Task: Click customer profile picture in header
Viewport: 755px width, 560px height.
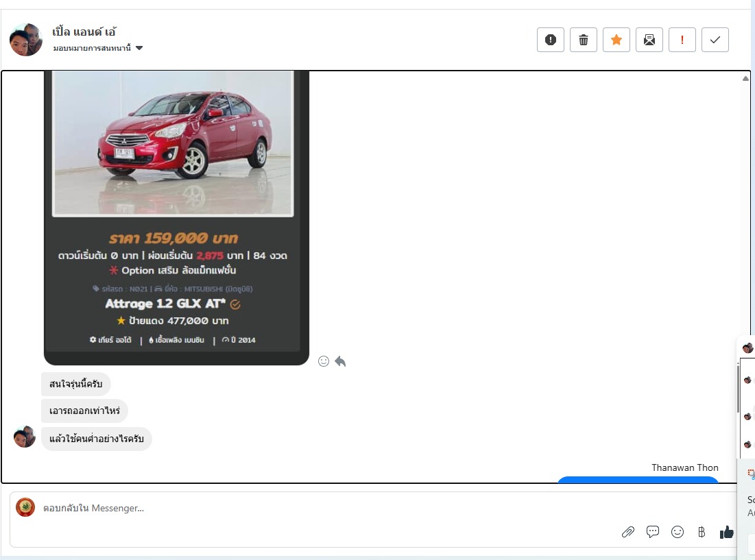Action: [26, 40]
